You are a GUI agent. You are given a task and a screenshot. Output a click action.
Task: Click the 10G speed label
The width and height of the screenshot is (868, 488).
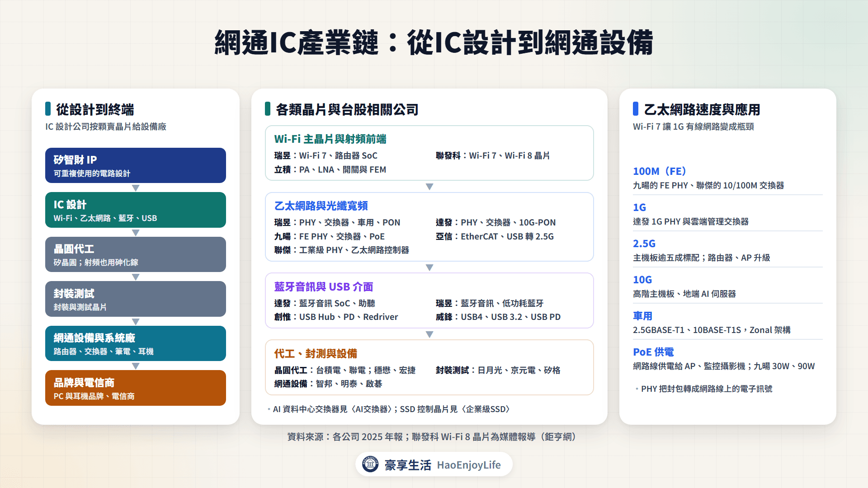pos(642,280)
